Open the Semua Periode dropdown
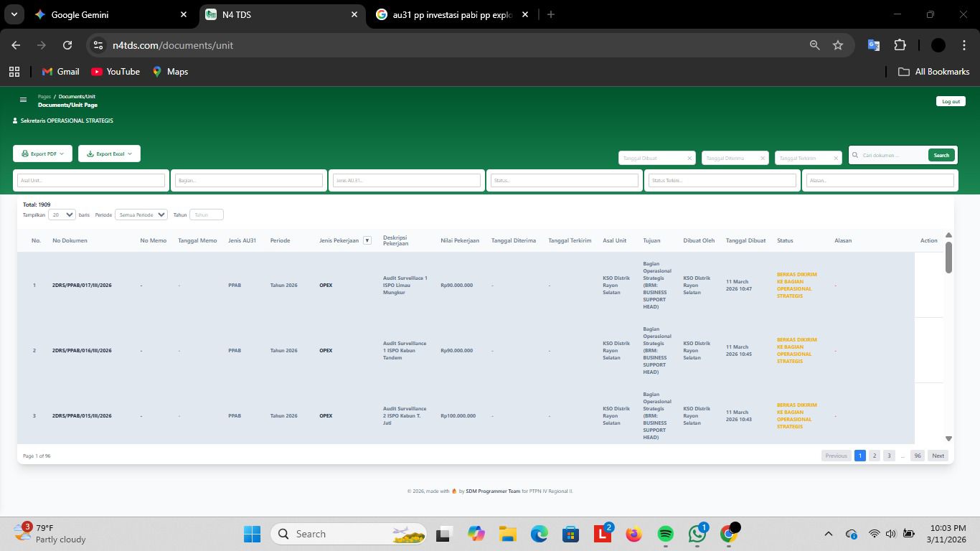The width and height of the screenshot is (980, 551). (x=141, y=215)
